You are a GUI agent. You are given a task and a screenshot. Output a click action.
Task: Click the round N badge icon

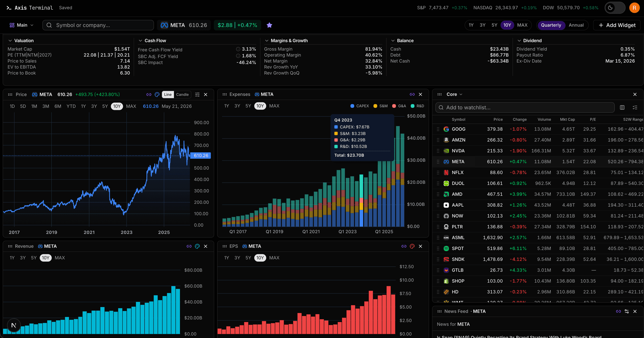(14, 325)
